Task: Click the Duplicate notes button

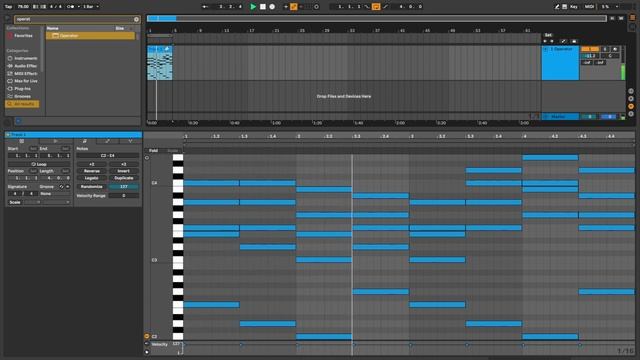Action: coord(124,178)
